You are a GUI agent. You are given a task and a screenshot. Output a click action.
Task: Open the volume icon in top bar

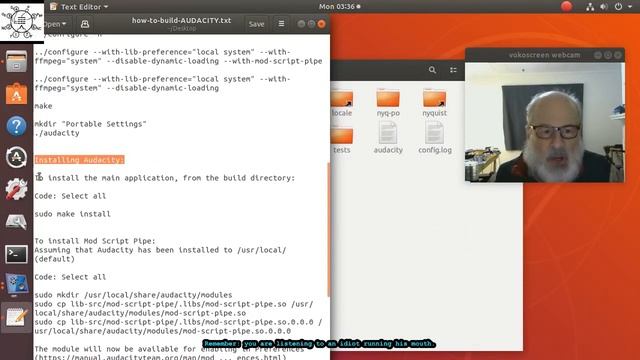click(604, 7)
